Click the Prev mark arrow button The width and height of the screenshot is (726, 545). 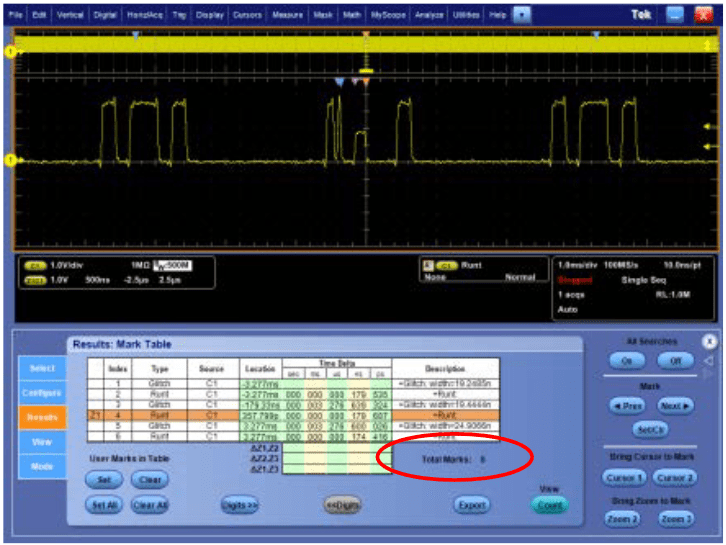pyautogui.click(x=626, y=406)
